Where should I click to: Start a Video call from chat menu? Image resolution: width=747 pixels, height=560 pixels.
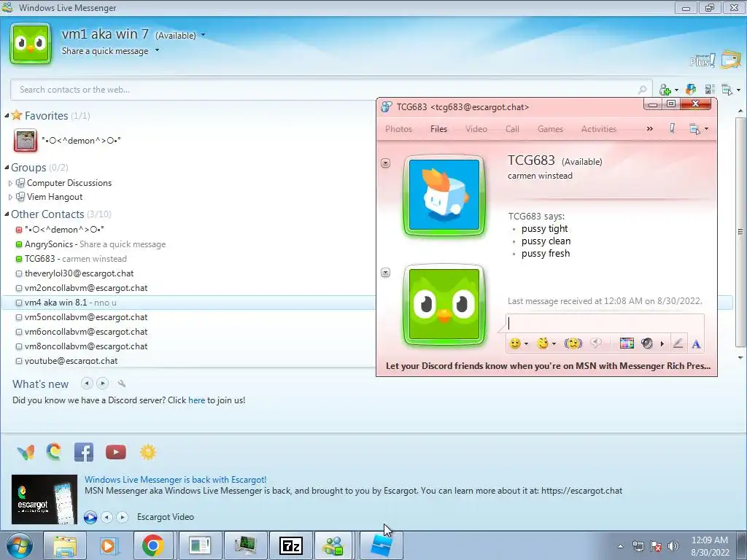tap(476, 128)
